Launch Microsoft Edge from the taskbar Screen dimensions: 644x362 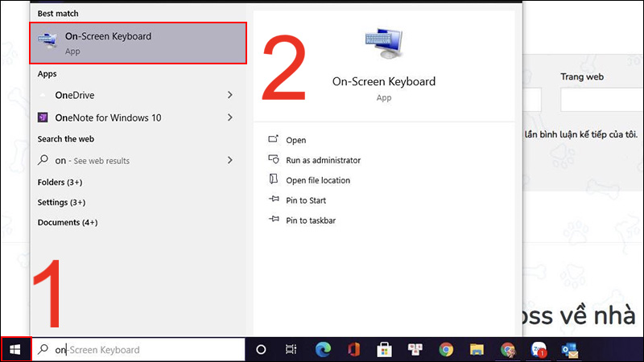coord(323,349)
